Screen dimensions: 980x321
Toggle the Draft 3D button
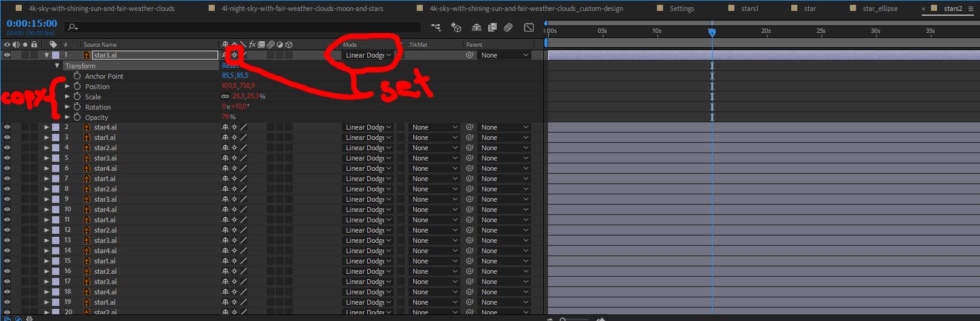pos(457,27)
